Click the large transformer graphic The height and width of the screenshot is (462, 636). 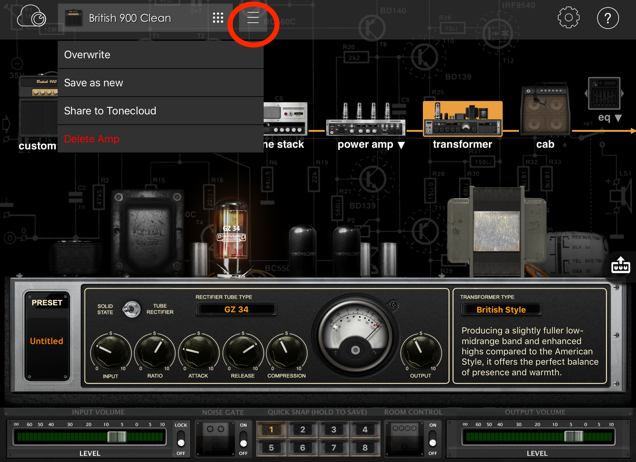[497, 231]
